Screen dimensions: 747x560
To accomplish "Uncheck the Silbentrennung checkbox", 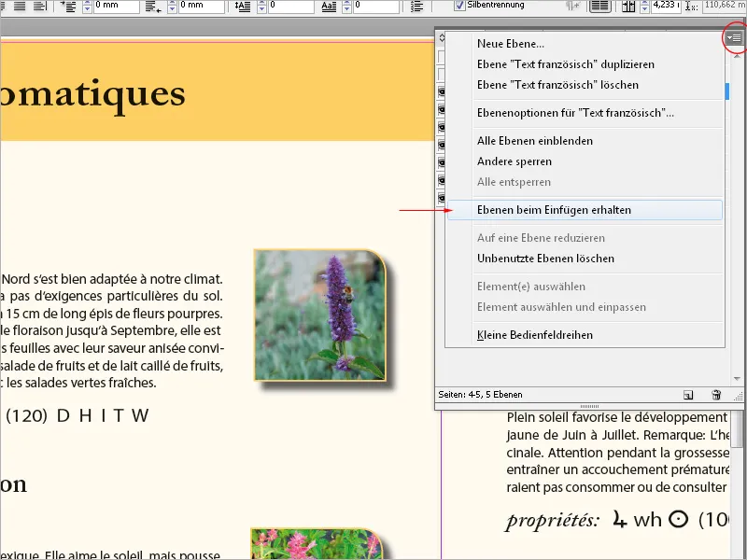I will click(459, 4).
